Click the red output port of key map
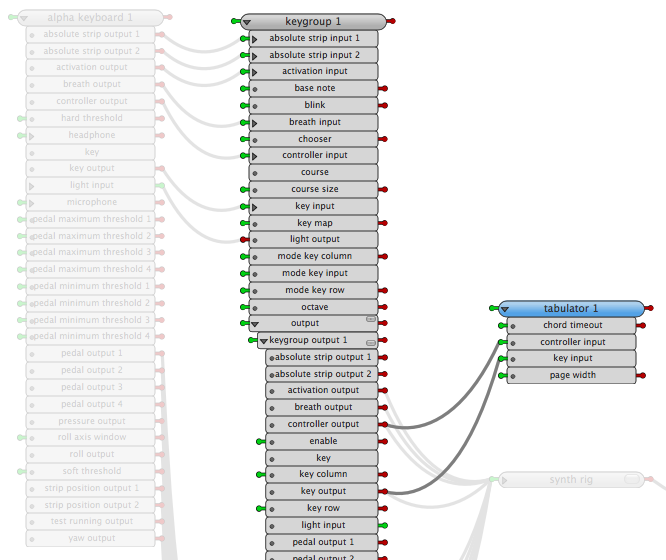Screen dimensions: 666x560 pyautogui.click(x=383, y=223)
